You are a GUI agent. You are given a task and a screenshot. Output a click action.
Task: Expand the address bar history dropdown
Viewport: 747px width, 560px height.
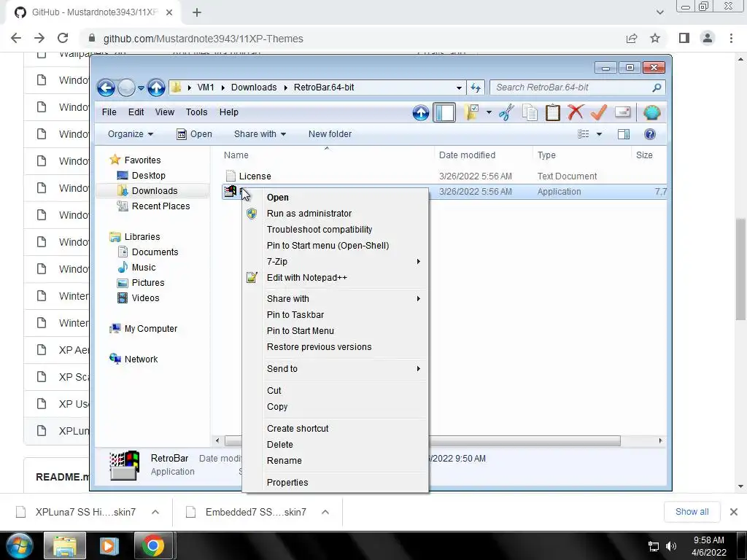(x=459, y=87)
